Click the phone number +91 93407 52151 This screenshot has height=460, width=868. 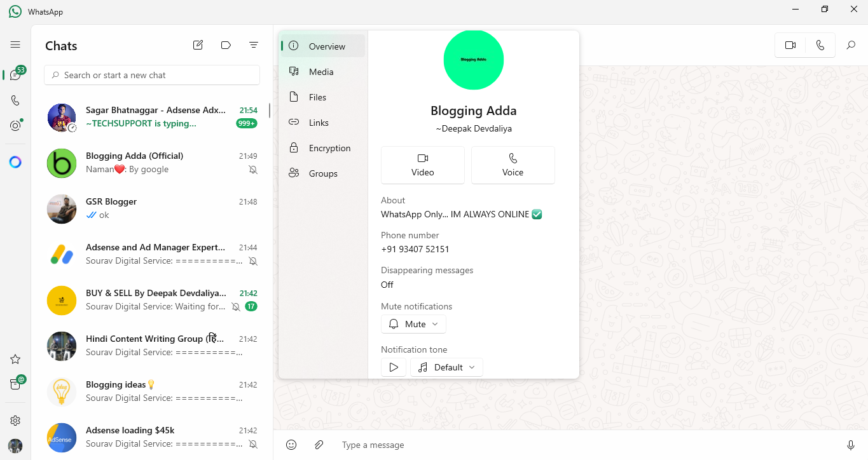[415, 249]
